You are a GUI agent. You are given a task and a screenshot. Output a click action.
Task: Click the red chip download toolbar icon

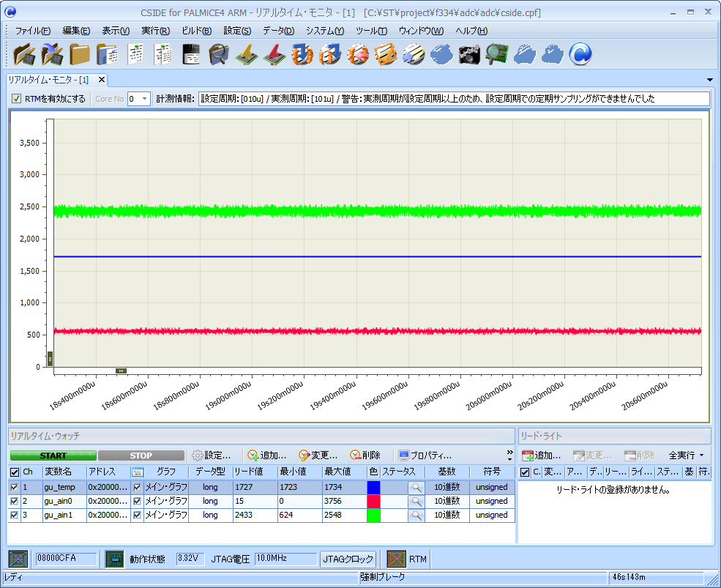[274, 54]
